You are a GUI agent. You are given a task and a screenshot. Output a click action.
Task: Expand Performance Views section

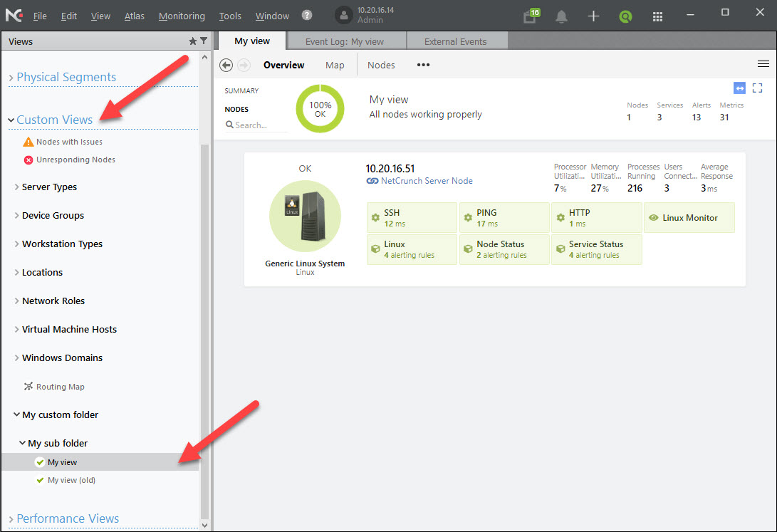[11, 519]
